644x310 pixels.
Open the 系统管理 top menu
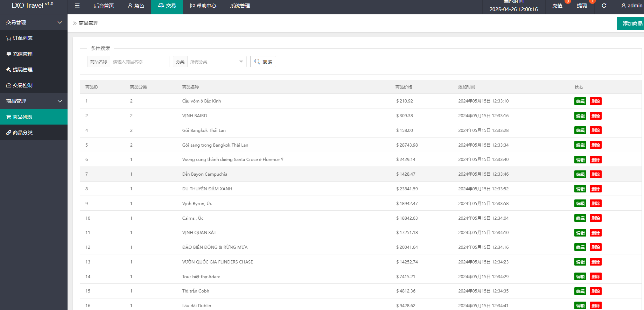240,6
